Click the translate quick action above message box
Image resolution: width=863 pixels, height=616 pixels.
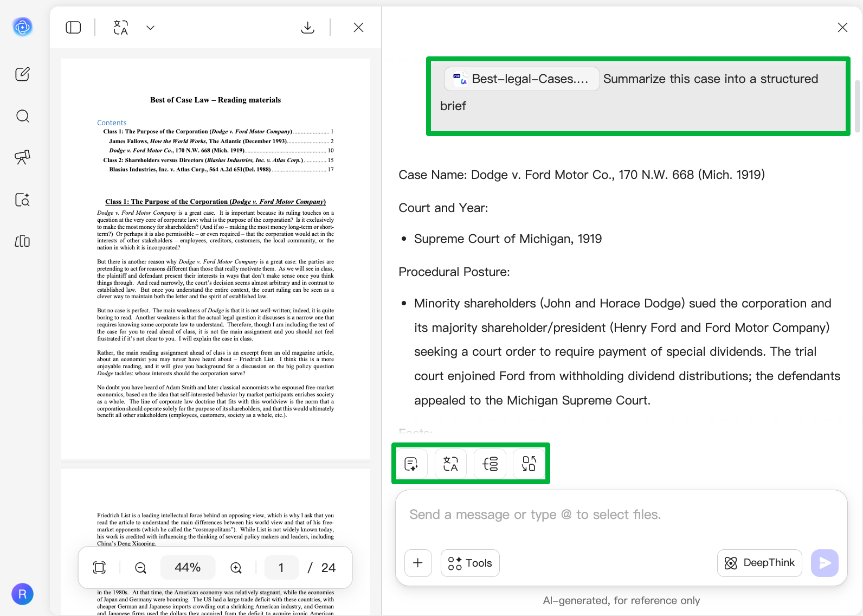click(x=450, y=464)
